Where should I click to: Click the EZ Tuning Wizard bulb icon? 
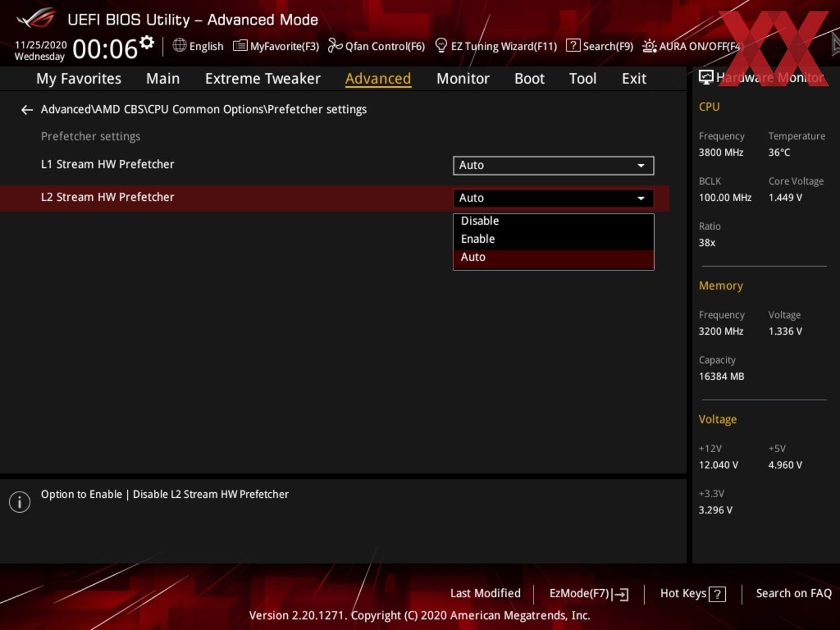[x=441, y=45]
